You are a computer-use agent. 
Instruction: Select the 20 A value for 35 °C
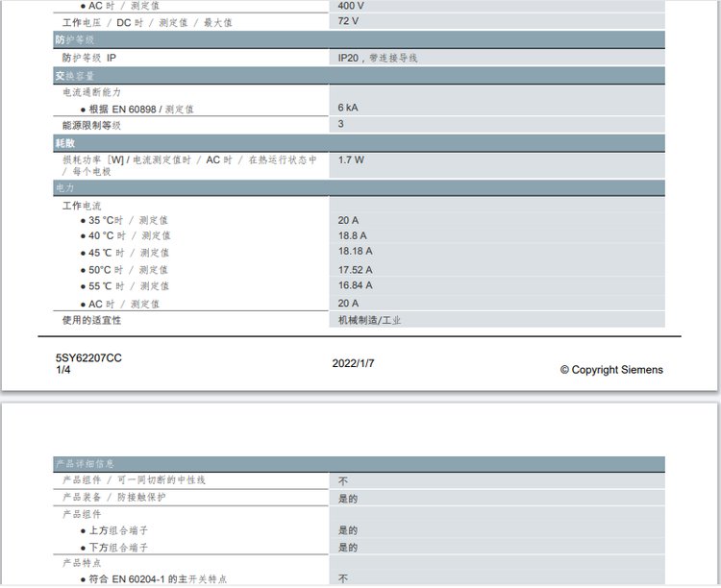tap(348, 220)
